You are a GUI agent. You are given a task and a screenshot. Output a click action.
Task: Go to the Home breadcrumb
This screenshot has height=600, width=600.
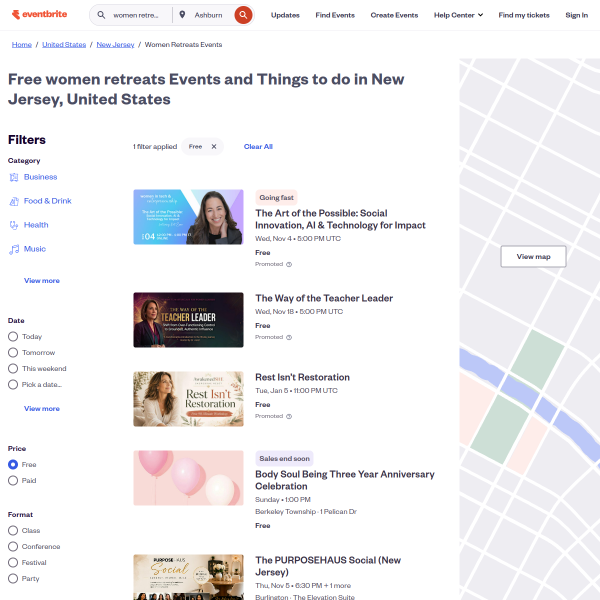21,45
